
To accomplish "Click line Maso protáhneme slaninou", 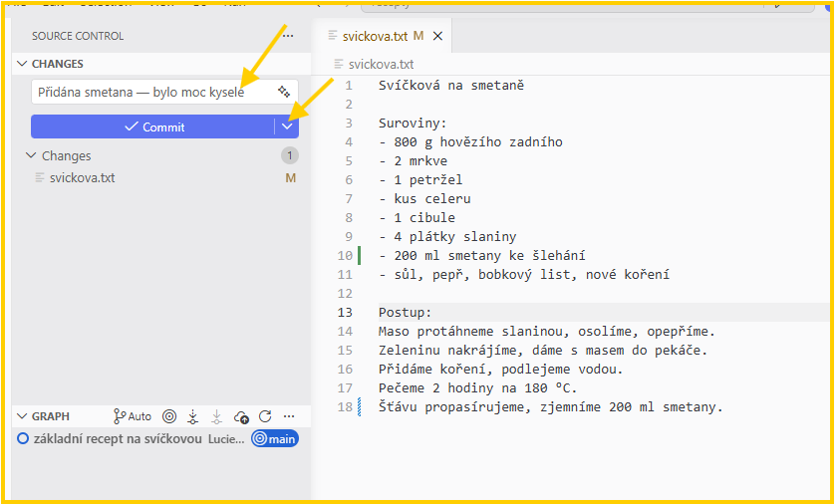I will pyautogui.click(x=547, y=332).
